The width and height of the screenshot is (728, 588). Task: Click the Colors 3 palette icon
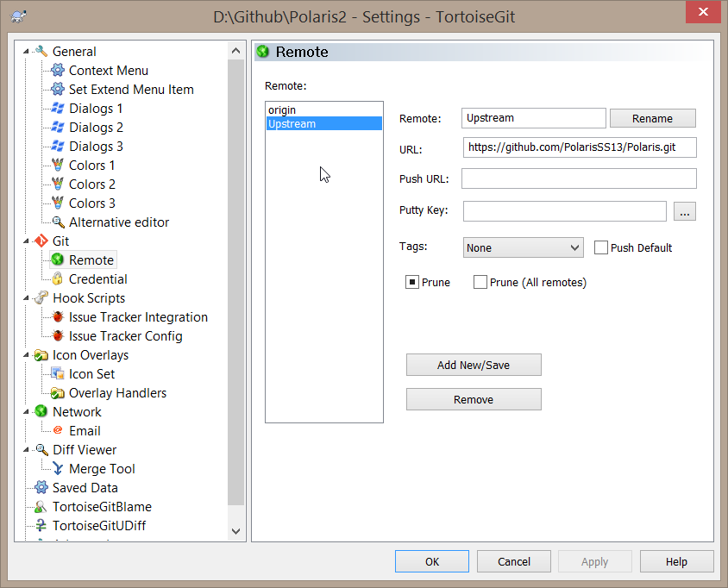(x=58, y=203)
